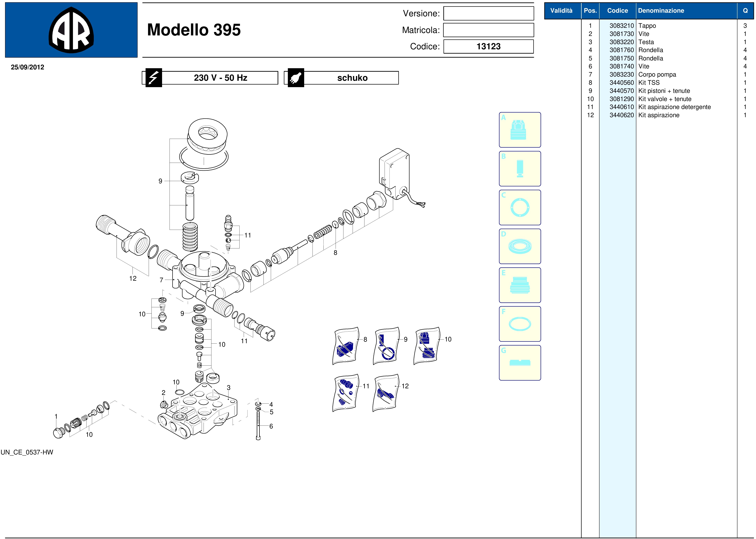Click the Versione input field
This screenshot has width=756, height=539.
(489, 14)
